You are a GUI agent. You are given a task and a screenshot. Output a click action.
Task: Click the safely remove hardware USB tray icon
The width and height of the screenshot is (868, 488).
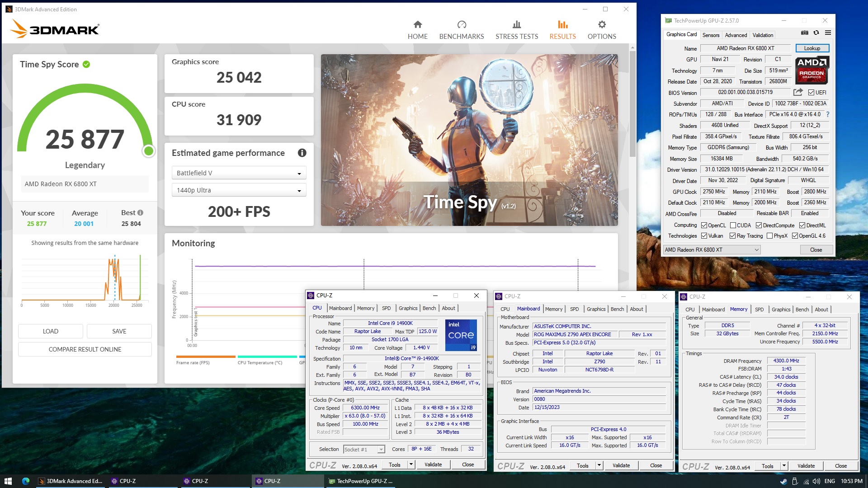tap(795, 481)
